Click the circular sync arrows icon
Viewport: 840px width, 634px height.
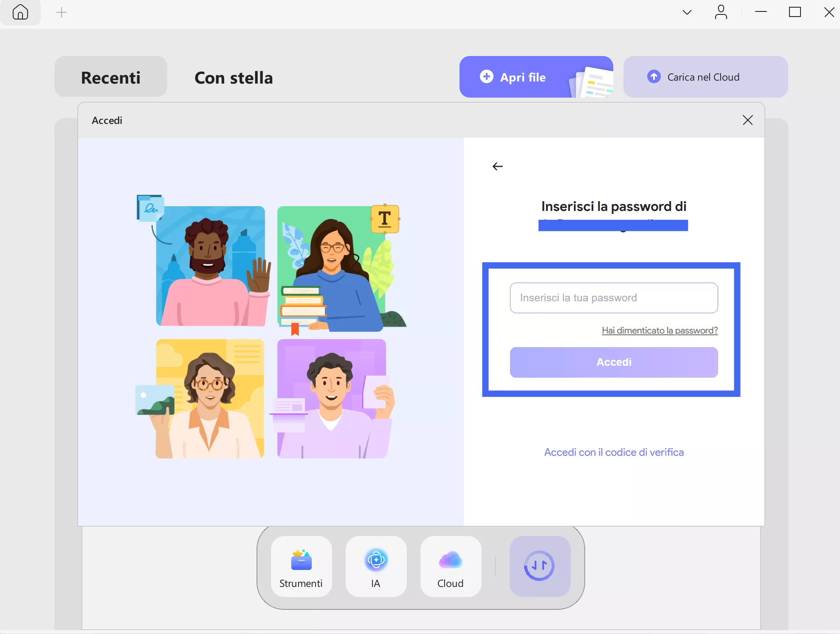pyautogui.click(x=539, y=566)
